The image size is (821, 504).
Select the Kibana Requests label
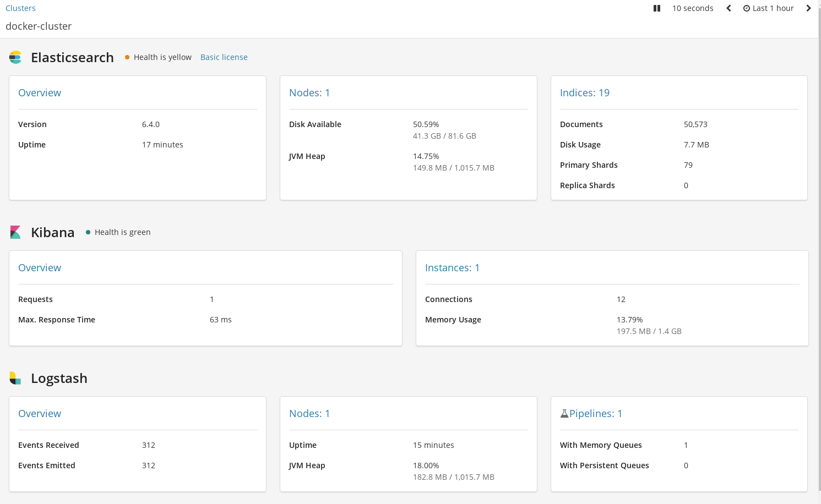35,299
